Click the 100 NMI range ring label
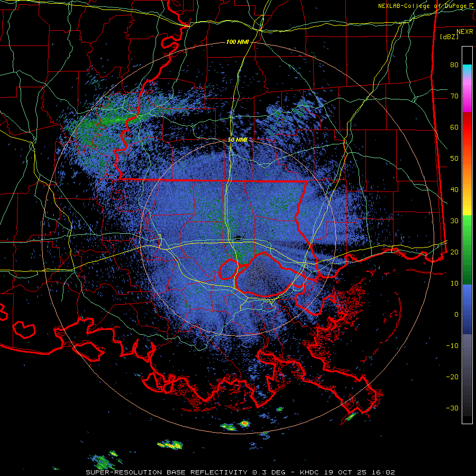The height and width of the screenshot is (476, 476). pyautogui.click(x=237, y=42)
